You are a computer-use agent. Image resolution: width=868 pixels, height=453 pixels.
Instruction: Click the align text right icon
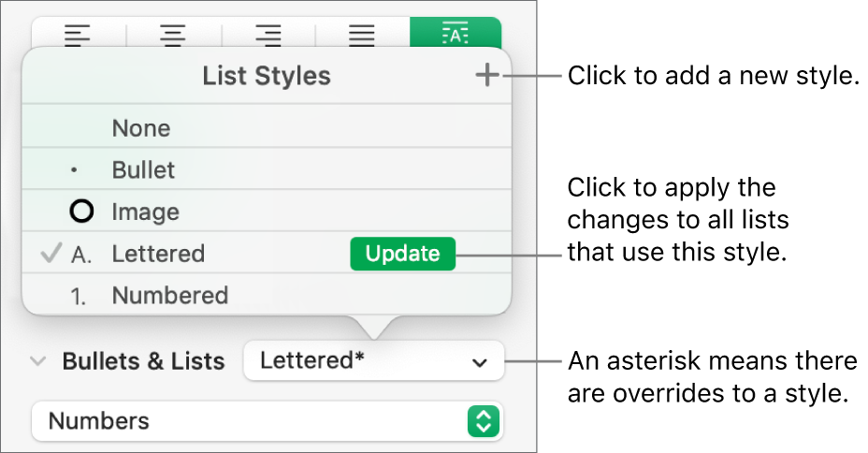tap(268, 36)
